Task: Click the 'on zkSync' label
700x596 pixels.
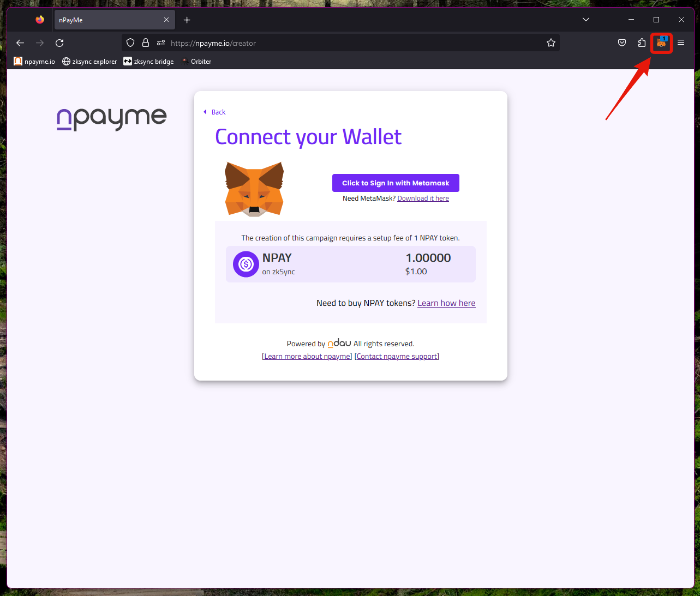Action: point(278,272)
